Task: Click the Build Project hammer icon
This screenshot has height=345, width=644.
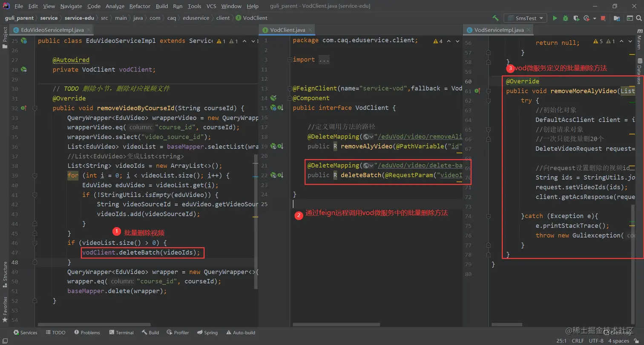Action: coord(495,18)
